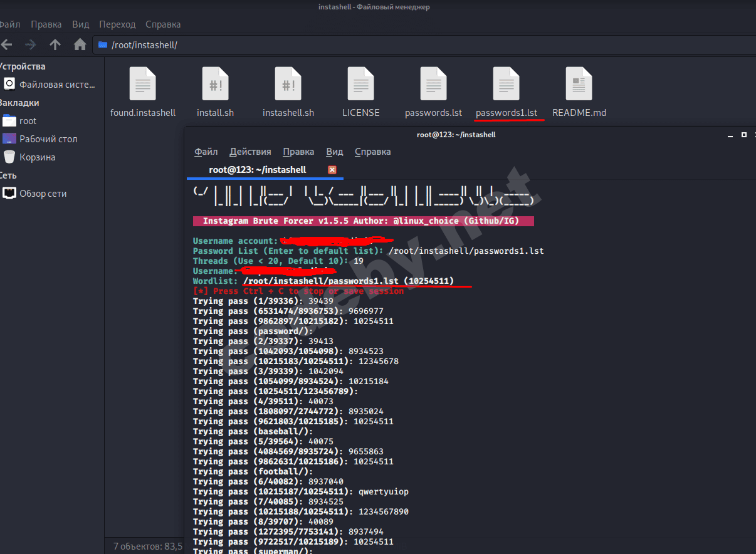The width and height of the screenshot is (756, 554).
Task: Click the trash bin icon in sidebar
Action: click(9, 157)
